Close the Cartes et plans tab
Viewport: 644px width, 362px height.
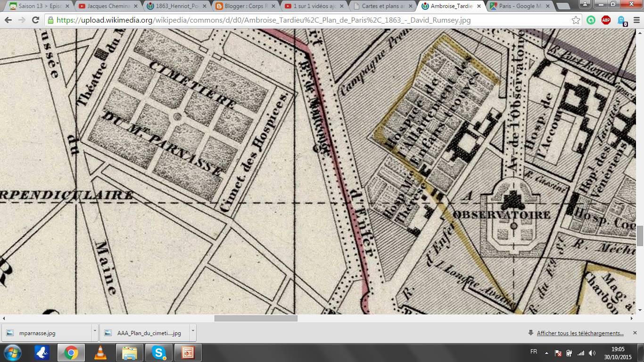pos(410,6)
